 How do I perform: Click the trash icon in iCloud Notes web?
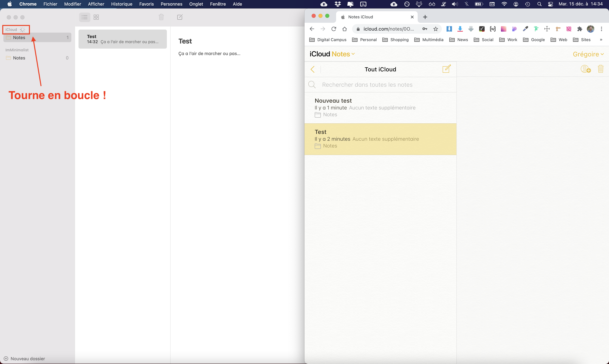600,69
